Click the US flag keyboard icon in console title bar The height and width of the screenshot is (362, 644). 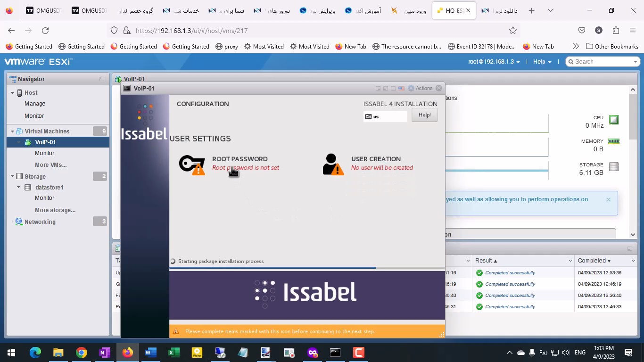[401, 88]
